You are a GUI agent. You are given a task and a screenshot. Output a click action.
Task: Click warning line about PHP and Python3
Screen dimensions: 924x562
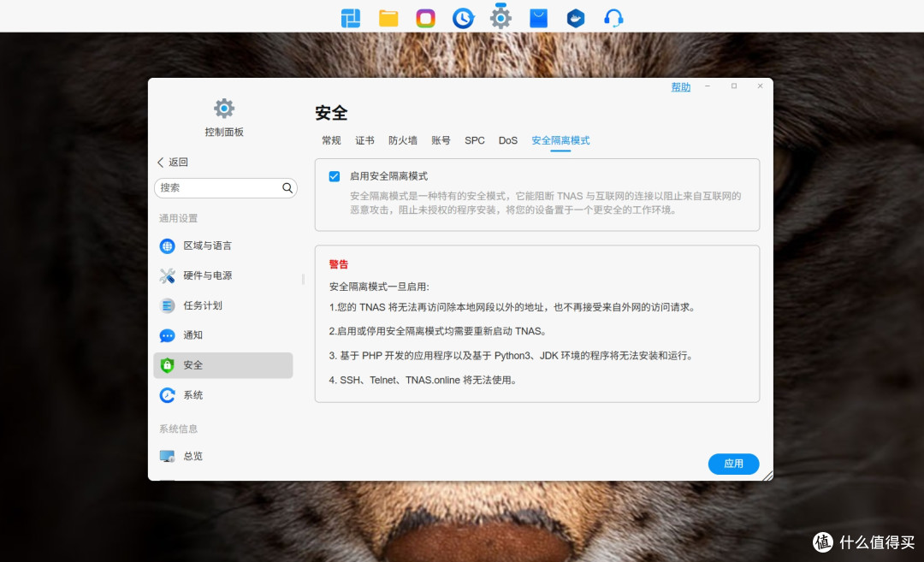(x=512, y=355)
